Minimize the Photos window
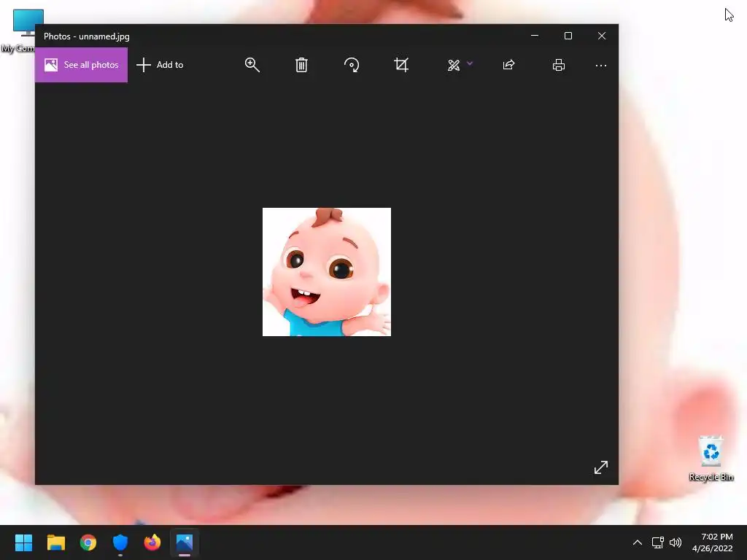Viewport: 747px width, 560px height. tap(535, 36)
